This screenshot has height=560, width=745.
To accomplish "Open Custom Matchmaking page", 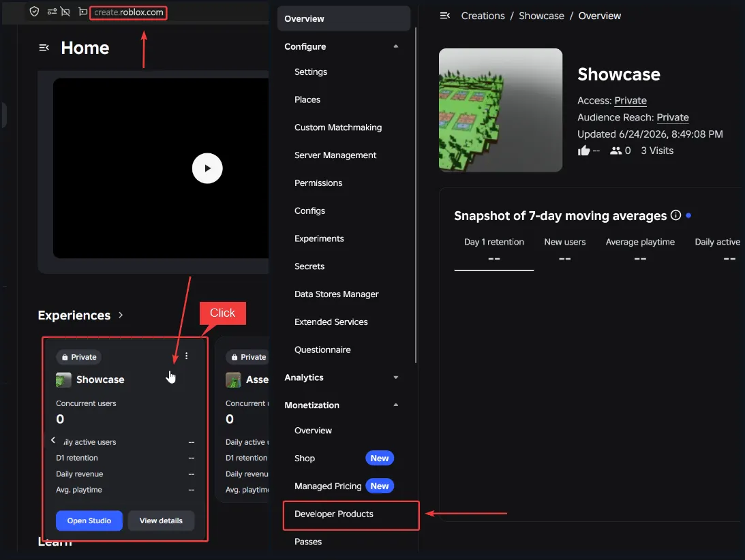I will [x=338, y=127].
